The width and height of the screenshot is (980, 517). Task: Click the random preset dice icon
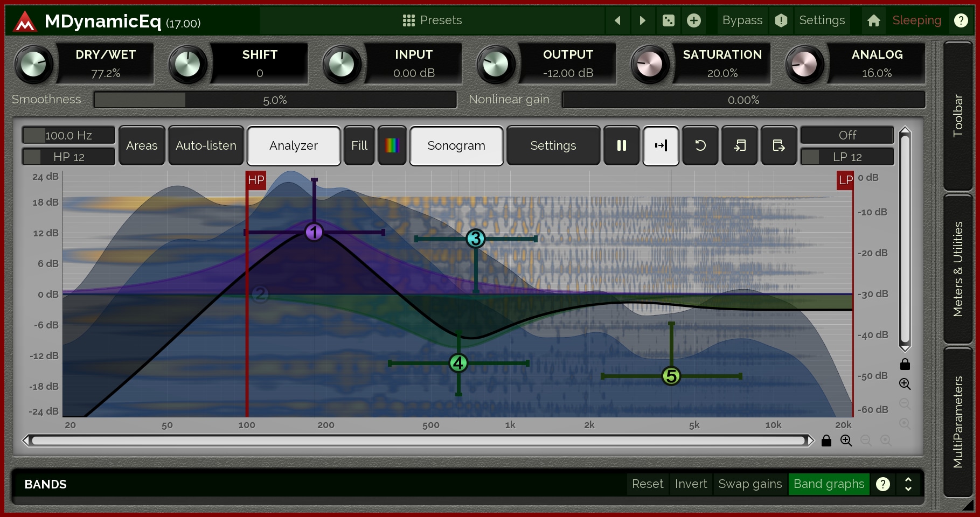click(668, 20)
